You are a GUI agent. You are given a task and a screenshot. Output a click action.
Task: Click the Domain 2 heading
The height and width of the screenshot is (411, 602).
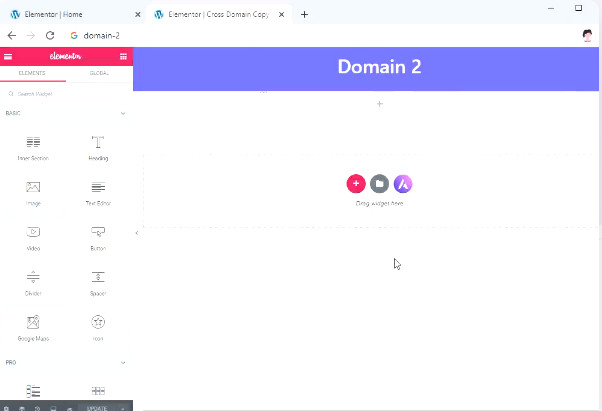[379, 67]
